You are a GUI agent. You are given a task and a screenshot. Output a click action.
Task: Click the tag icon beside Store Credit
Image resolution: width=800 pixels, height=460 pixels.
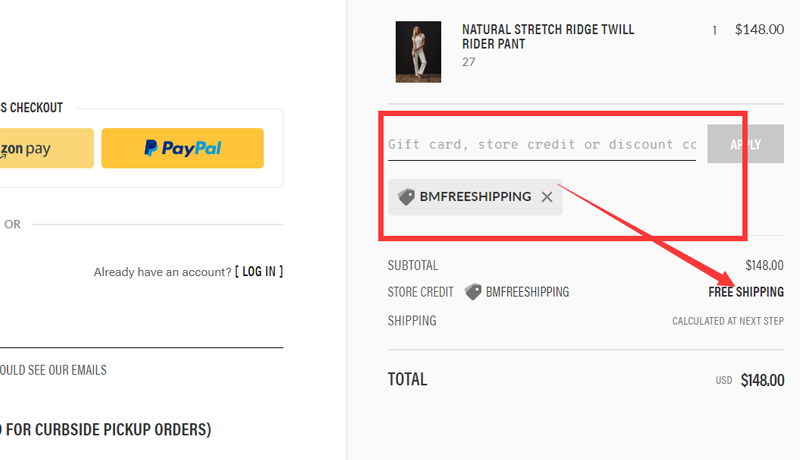(473, 292)
